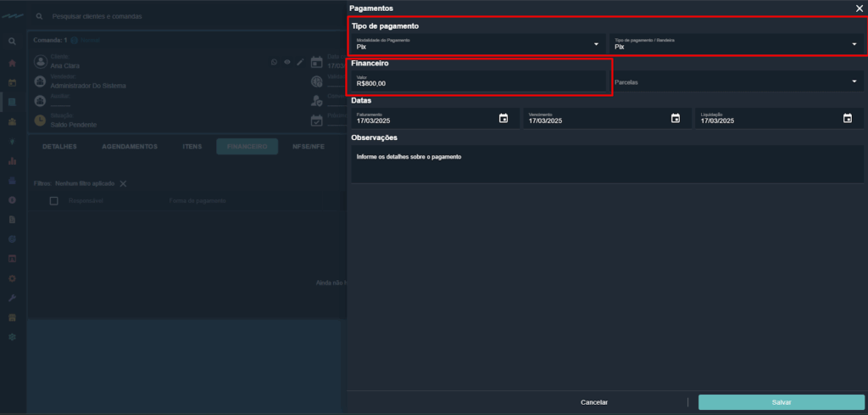868x415 pixels.
Task: Tick the table header select-all checkbox
Action: tap(53, 201)
